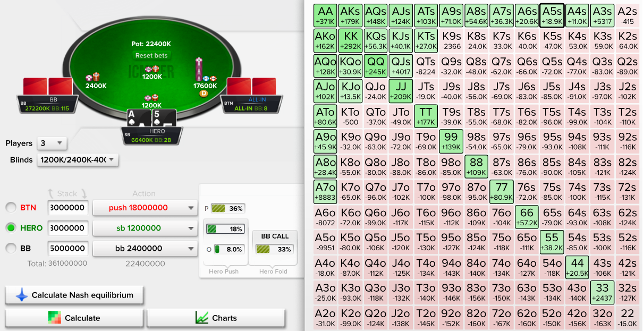The width and height of the screenshot is (644, 331).
Task: Expand the Blinds level dropdown
Action: tap(78, 160)
